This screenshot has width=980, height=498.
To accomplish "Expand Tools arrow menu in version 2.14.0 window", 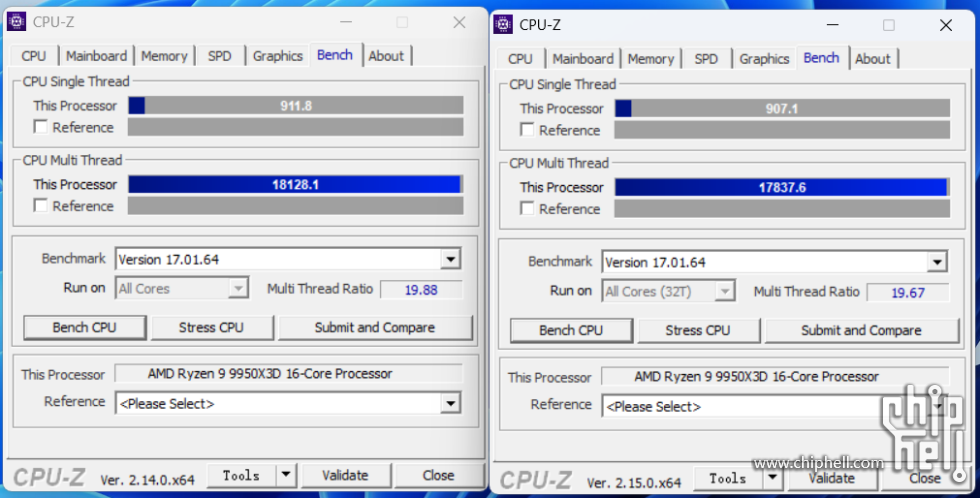I will [x=286, y=476].
